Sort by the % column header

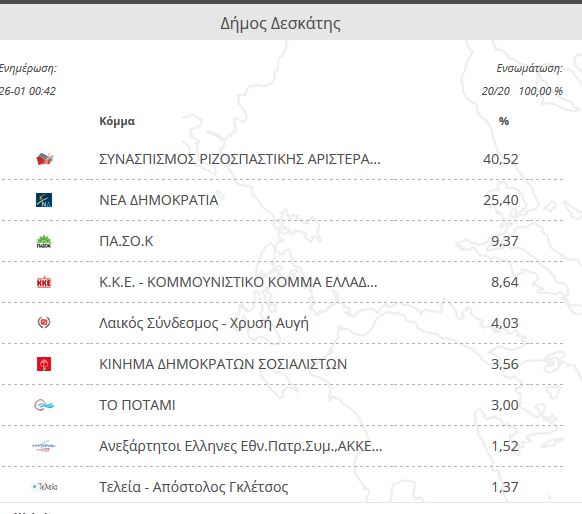pyautogui.click(x=504, y=121)
